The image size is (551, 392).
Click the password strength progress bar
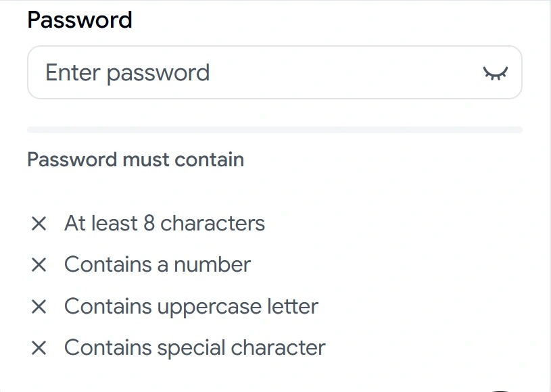point(274,130)
